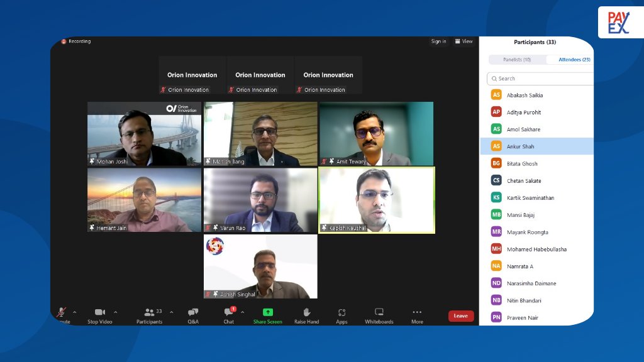Select Manish Bang's video tile
644x362 pixels.
click(x=260, y=134)
